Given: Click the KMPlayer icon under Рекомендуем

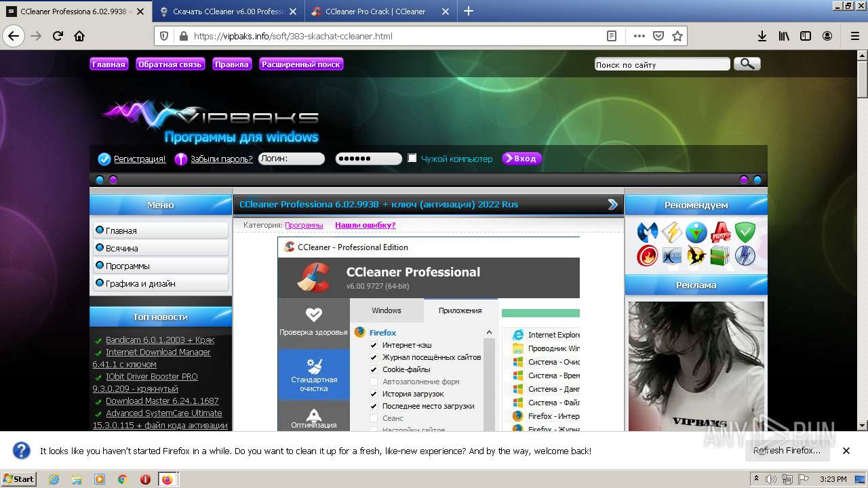Looking at the screenshot, I should tap(672, 256).
